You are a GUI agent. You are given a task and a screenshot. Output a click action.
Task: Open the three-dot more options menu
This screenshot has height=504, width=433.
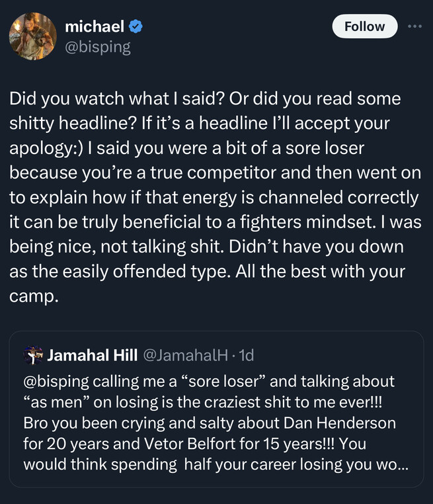point(414,26)
